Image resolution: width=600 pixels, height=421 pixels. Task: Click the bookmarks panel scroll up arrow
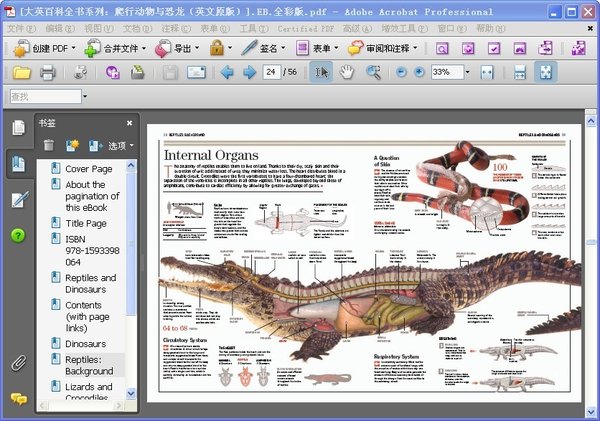tap(131, 166)
